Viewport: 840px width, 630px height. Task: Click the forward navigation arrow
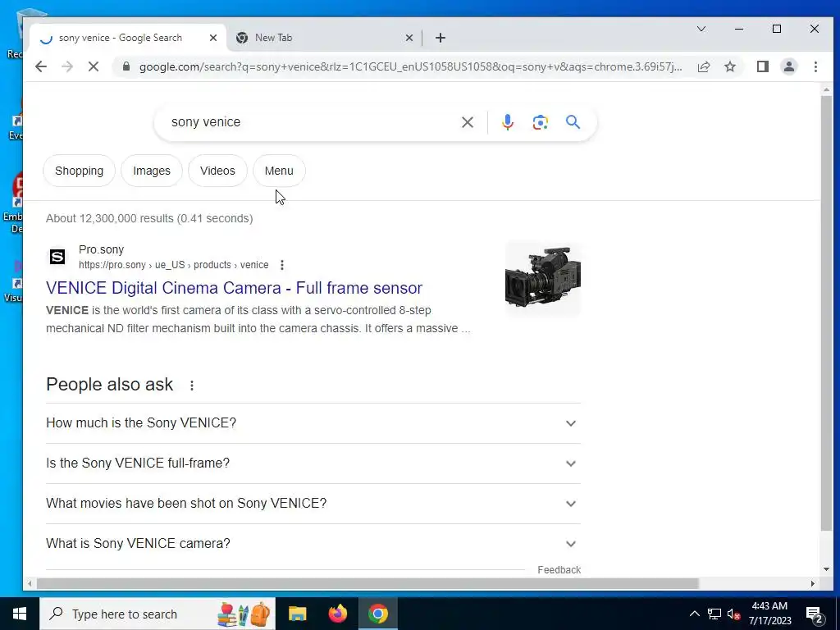(67, 66)
